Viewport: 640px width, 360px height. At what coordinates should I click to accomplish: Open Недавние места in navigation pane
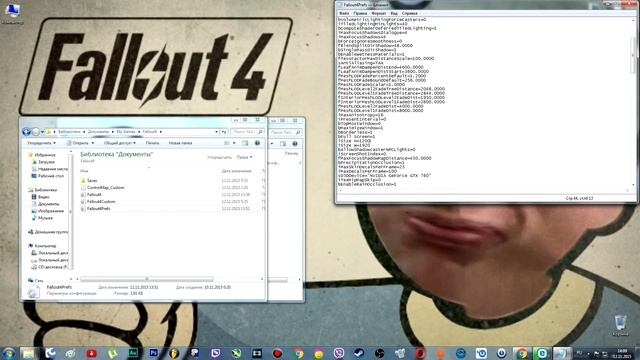[50, 169]
